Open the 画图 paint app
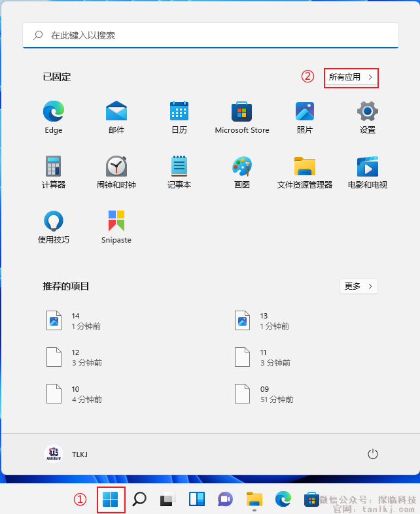The height and width of the screenshot is (514, 420). [x=242, y=172]
